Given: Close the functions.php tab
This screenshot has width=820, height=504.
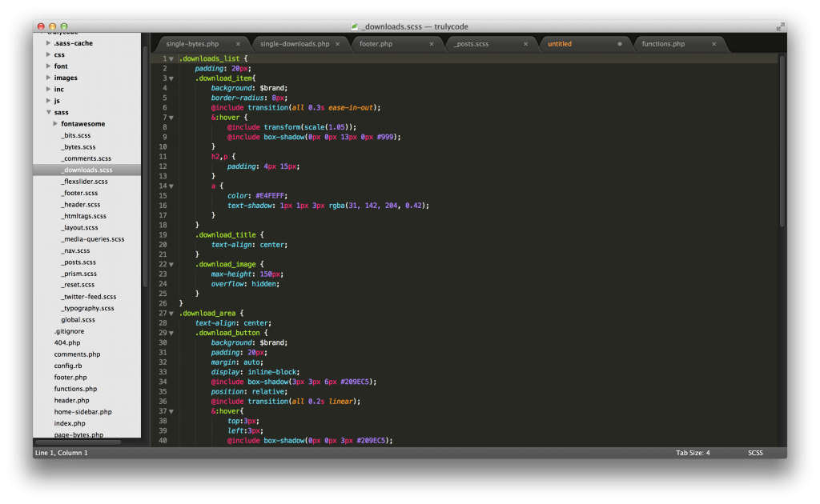Looking at the screenshot, I should (713, 44).
